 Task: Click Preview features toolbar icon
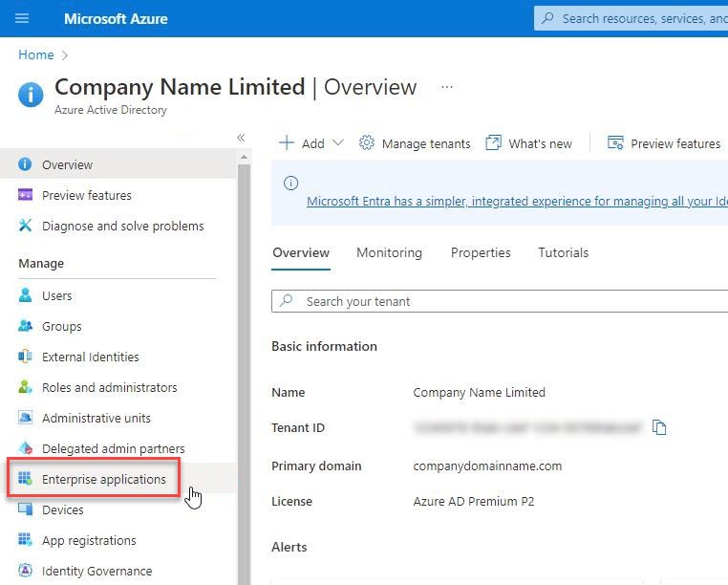[615, 142]
